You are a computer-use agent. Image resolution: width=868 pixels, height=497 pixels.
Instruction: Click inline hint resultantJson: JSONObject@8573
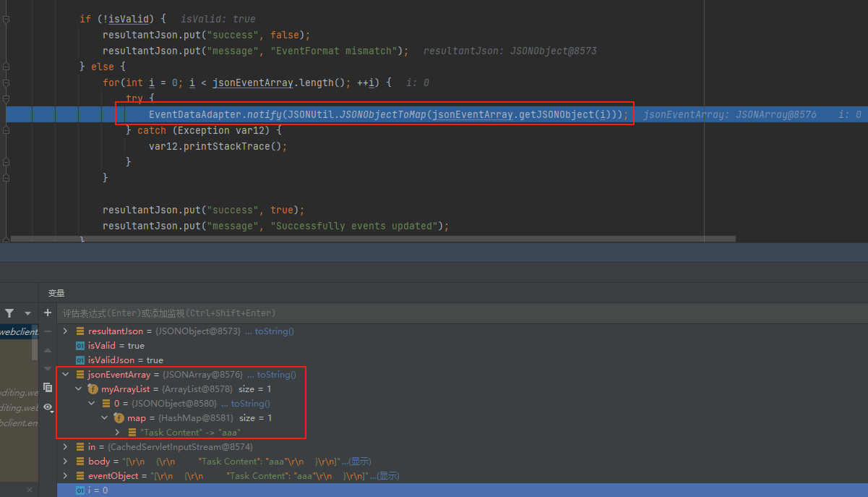coord(510,51)
